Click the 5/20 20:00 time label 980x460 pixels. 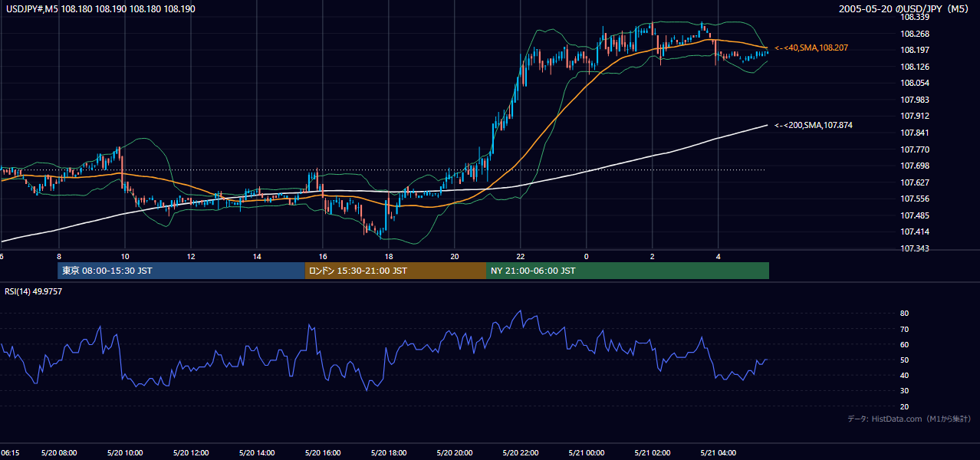(x=455, y=452)
